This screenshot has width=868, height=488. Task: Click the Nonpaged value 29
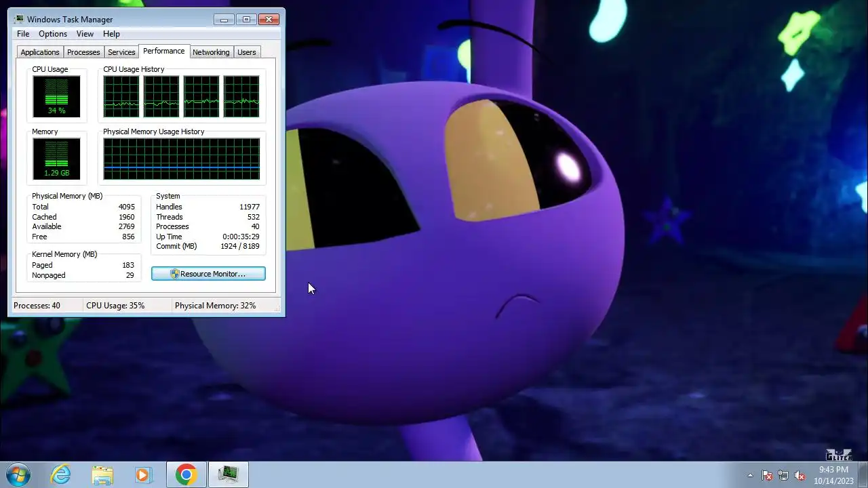point(130,275)
